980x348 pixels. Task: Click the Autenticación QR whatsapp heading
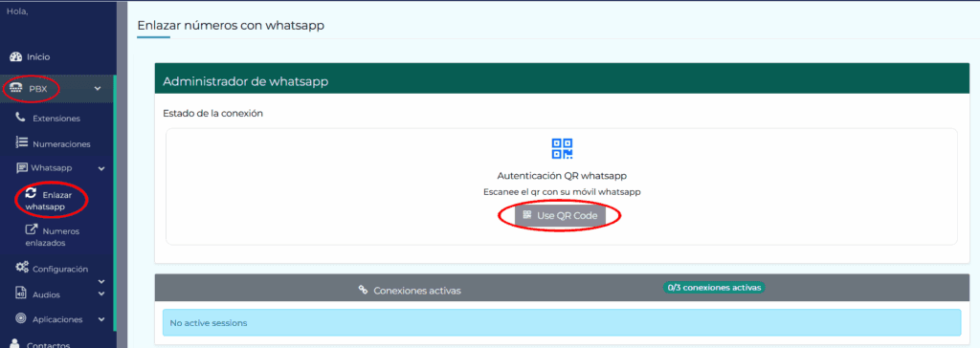click(562, 176)
